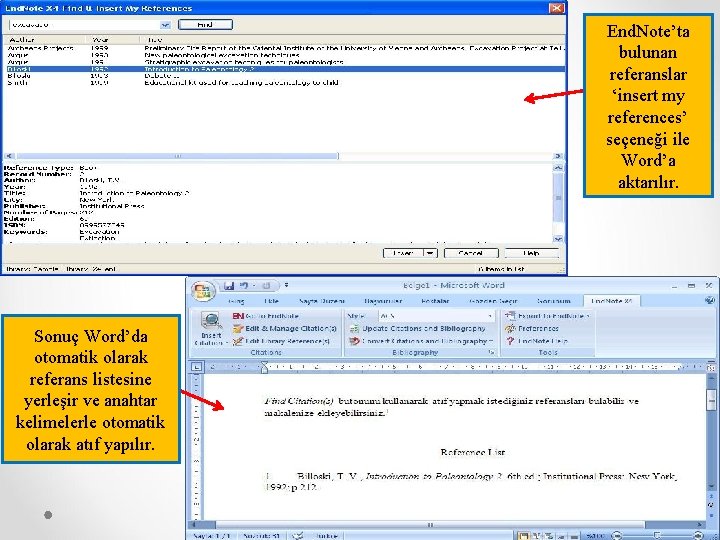Image resolution: width=720 pixels, height=540 pixels.
Task: Click the Insert button in EndNote dialog
Action: coord(403,253)
